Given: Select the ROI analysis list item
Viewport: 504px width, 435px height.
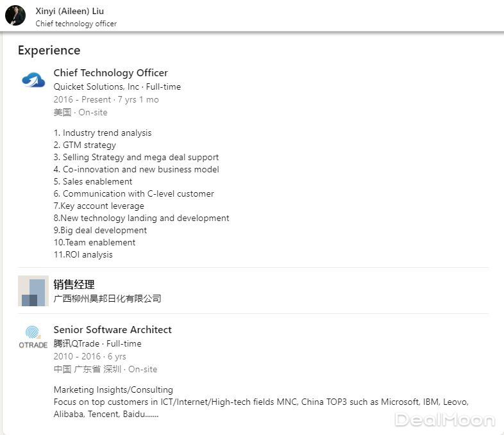Looking at the screenshot, I should point(83,255).
